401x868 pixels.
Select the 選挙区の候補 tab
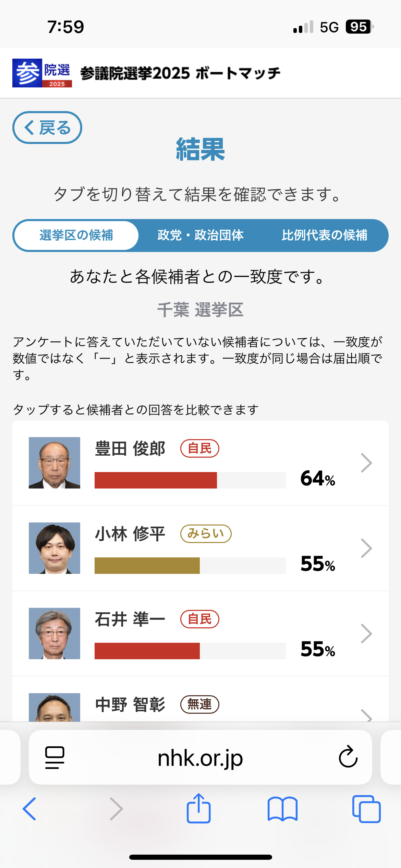(76, 236)
